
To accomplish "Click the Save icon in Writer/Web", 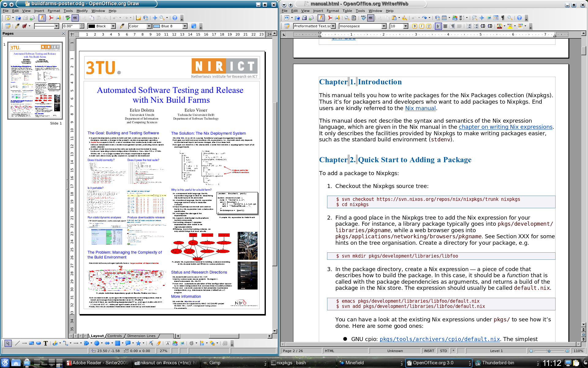I will point(304,18).
